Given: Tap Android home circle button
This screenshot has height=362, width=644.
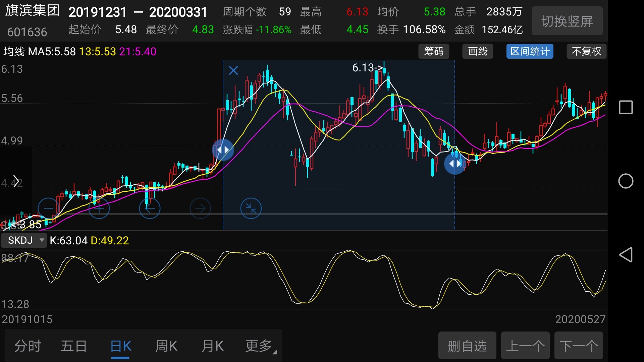Looking at the screenshot, I should click(x=626, y=181).
